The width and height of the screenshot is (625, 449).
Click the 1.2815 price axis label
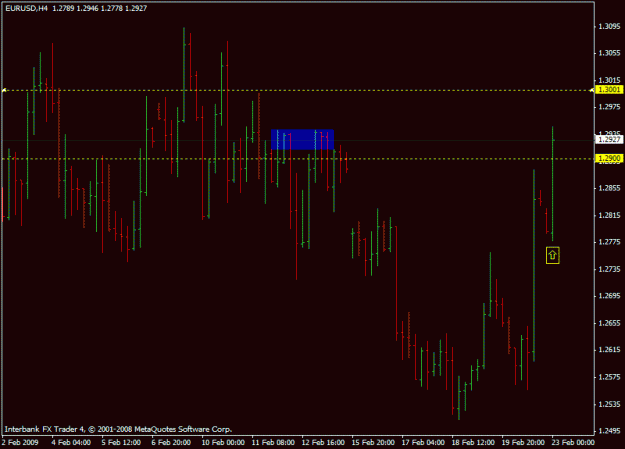tap(609, 216)
